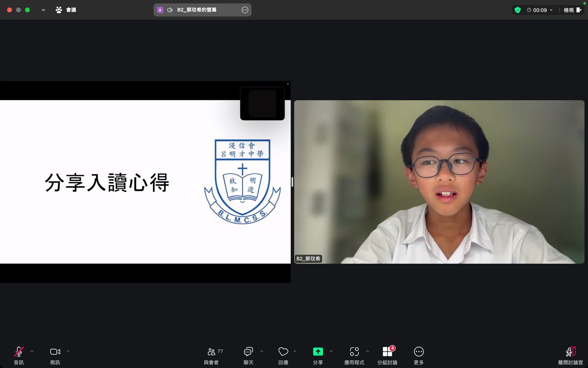Select the B2_郭玟希 participant video
588x368 pixels.
tap(439, 182)
